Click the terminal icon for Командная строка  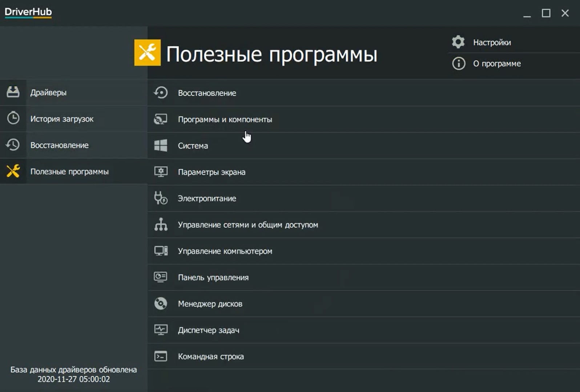click(161, 356)
